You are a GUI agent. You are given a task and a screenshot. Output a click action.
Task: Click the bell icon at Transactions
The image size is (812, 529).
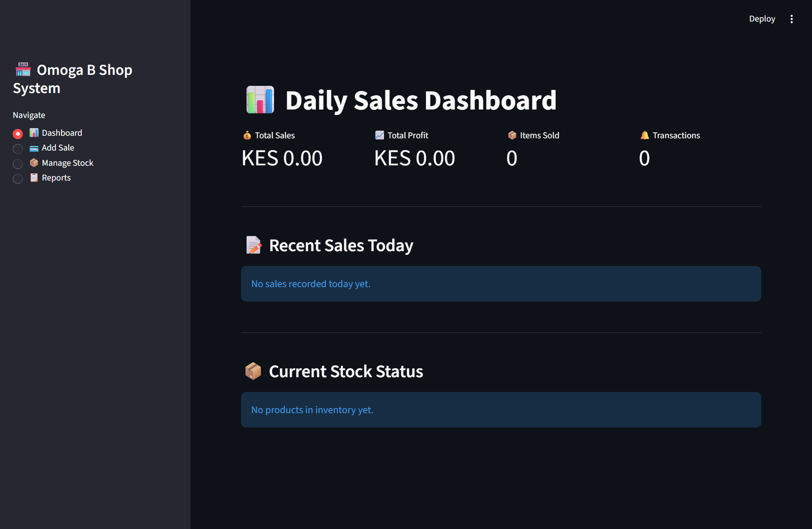645,135
